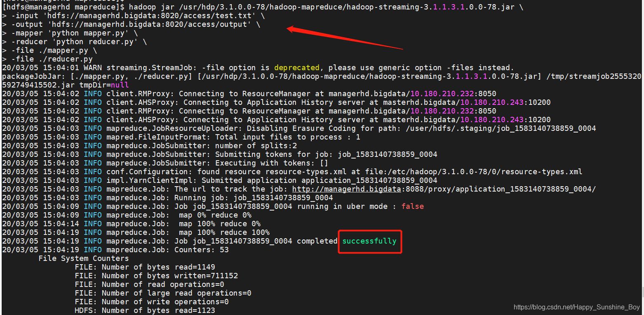Click the -mapper 'python mapper.py' line
The height and width of the screenshot is (315, 644).
pyautogui.click(x=70, y=33)
